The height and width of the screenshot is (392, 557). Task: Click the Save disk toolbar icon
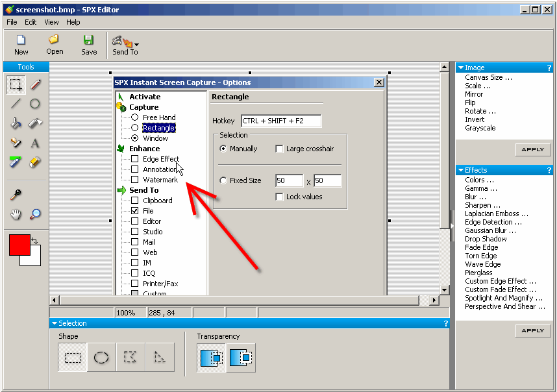point(88,40)
